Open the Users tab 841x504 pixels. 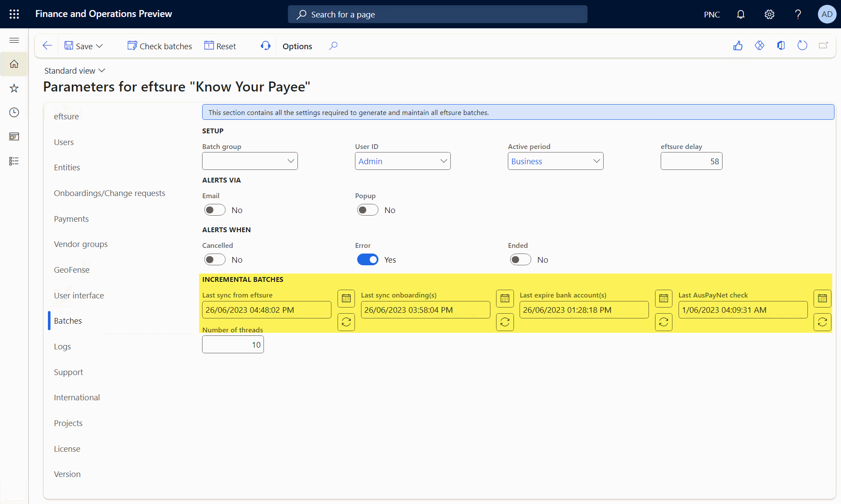[x=64, y=142]
